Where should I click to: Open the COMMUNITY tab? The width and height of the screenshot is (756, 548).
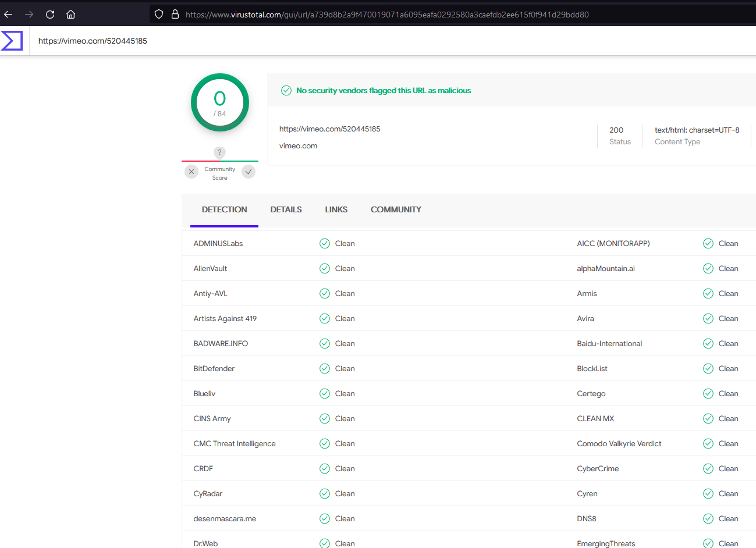396,209
